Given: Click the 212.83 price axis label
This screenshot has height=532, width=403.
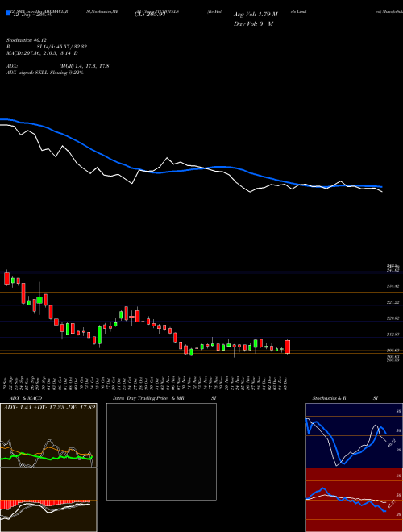Looking at the screenshot, I should coord(394,335).
